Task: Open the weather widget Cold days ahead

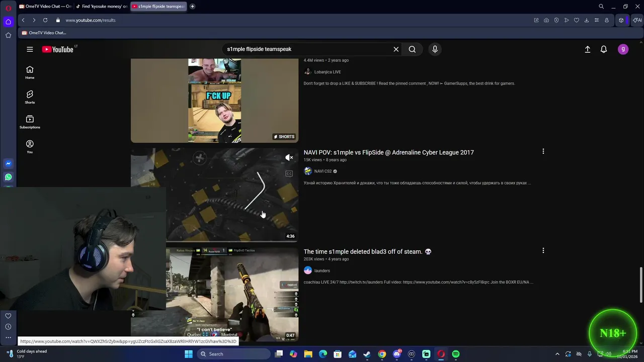Action: pyautogui.click(x=26, y=354)
